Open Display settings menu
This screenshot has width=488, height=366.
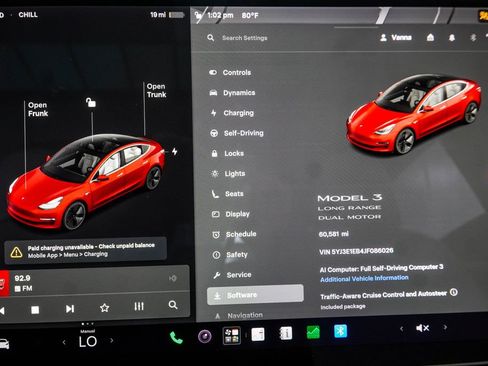point(231,214)
